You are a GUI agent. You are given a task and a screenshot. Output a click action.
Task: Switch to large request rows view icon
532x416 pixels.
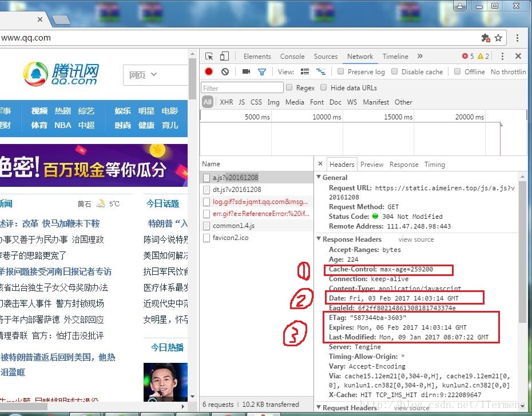(305, 71)
